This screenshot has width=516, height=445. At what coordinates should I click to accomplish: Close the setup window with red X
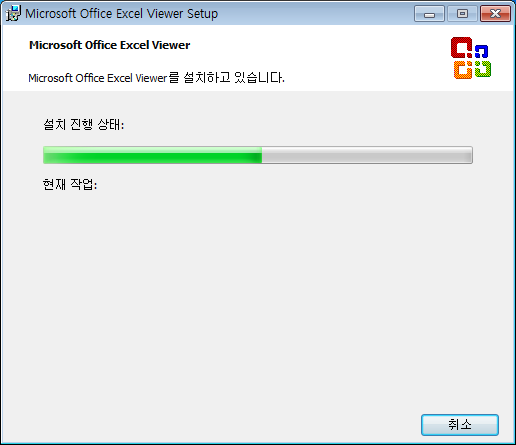(x=495, y=14)
